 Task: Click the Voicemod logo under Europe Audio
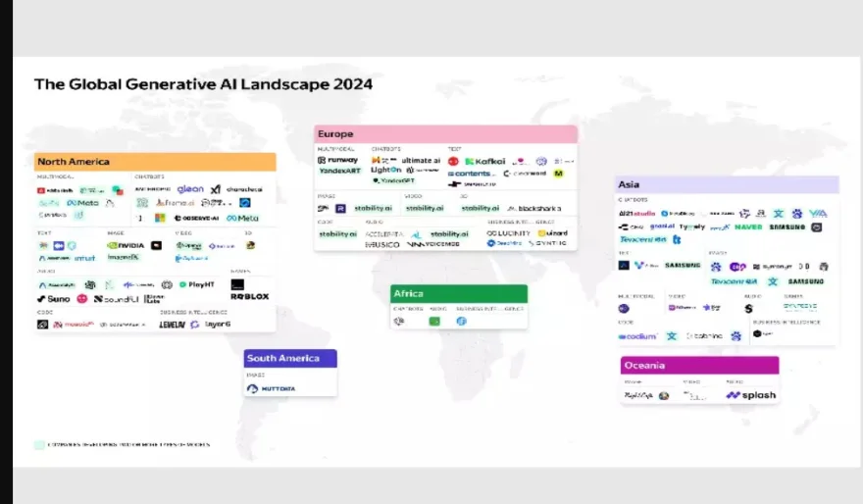tap(433, 244)
